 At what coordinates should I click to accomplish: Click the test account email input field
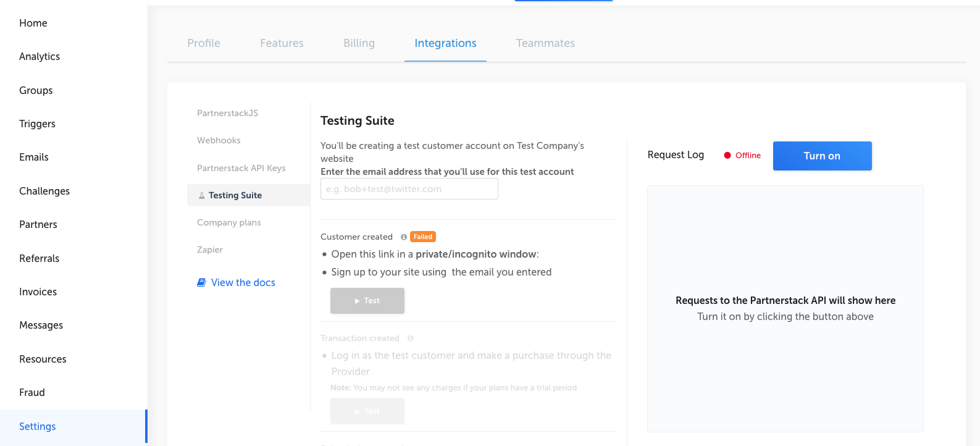coord(409,189)
